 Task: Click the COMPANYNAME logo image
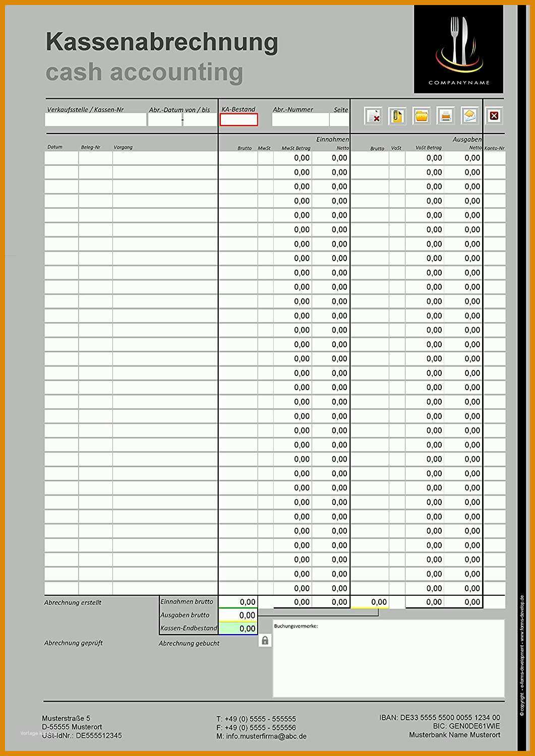click(459, 49)
